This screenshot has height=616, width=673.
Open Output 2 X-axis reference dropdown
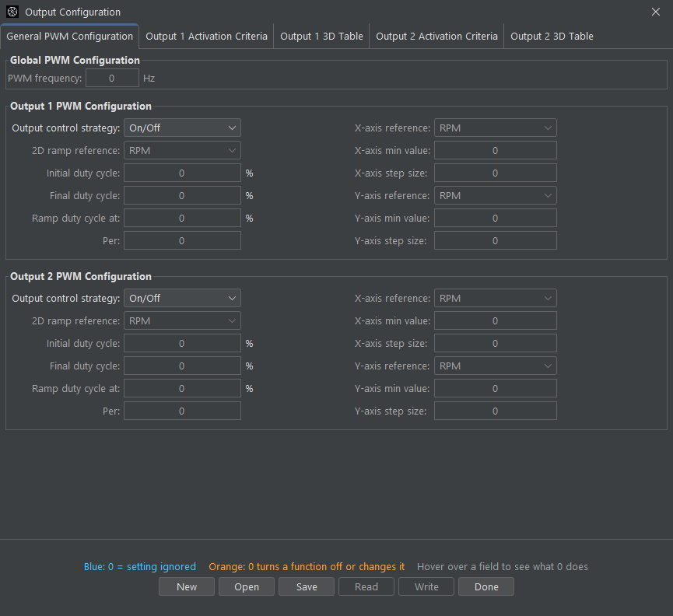[x=496, y=298]
